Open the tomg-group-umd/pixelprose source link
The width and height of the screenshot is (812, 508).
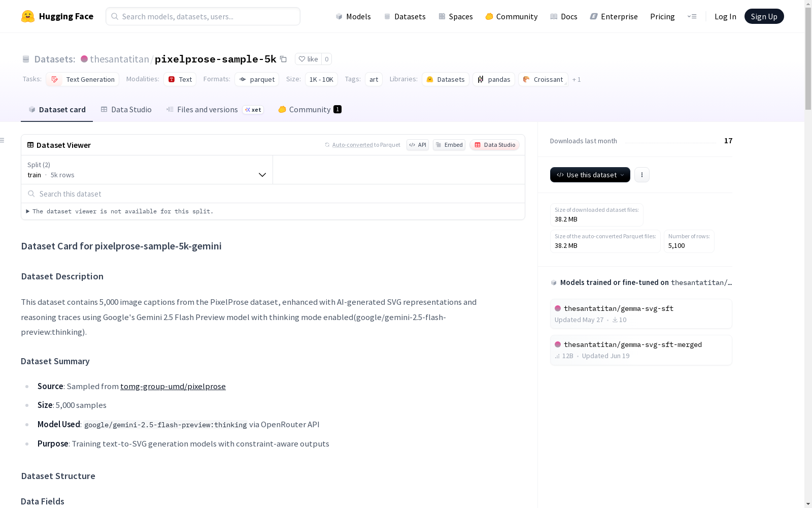coord(173,386)
